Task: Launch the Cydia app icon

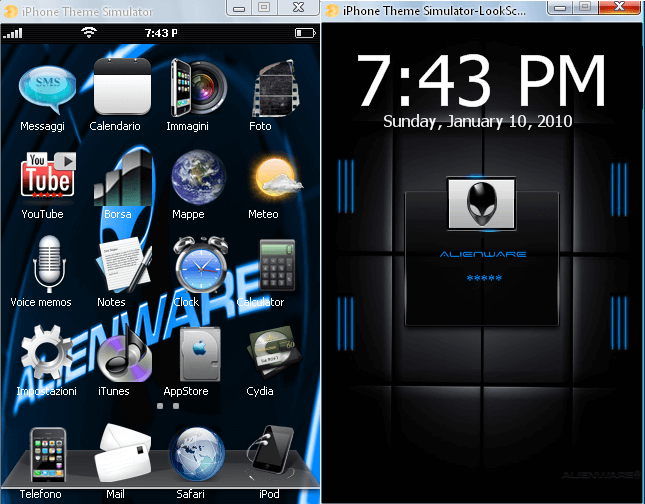Action: (x=274, y=351)
